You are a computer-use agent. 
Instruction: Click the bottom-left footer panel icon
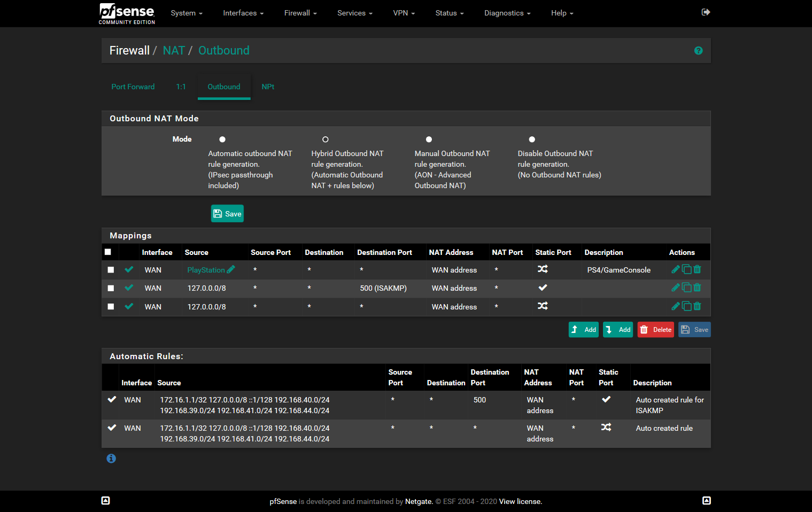[106, 501]
